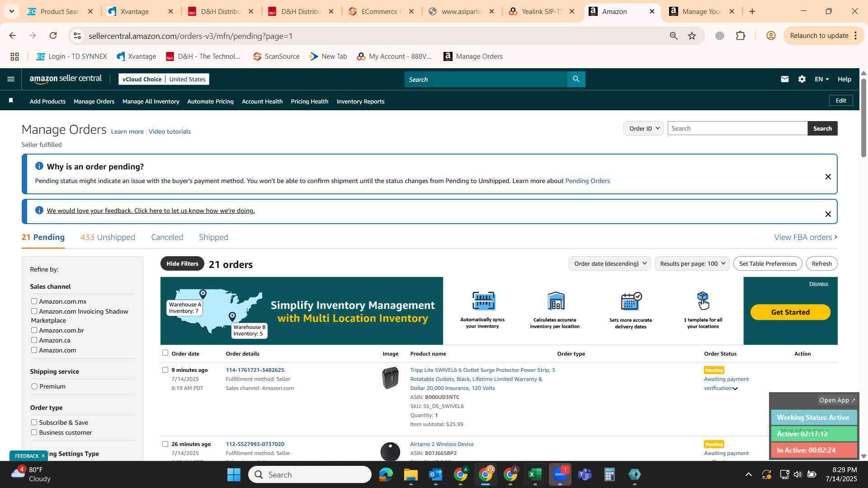Check the Amazon.com sales channel
Screen dimensions: 868x488
point(34,350)
